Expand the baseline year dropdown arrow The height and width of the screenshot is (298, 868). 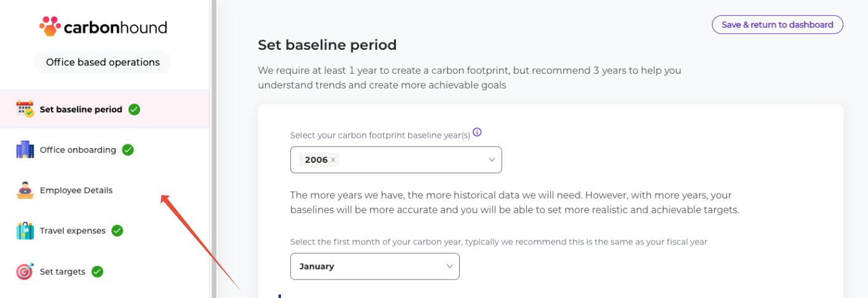[x=492, y=160]
